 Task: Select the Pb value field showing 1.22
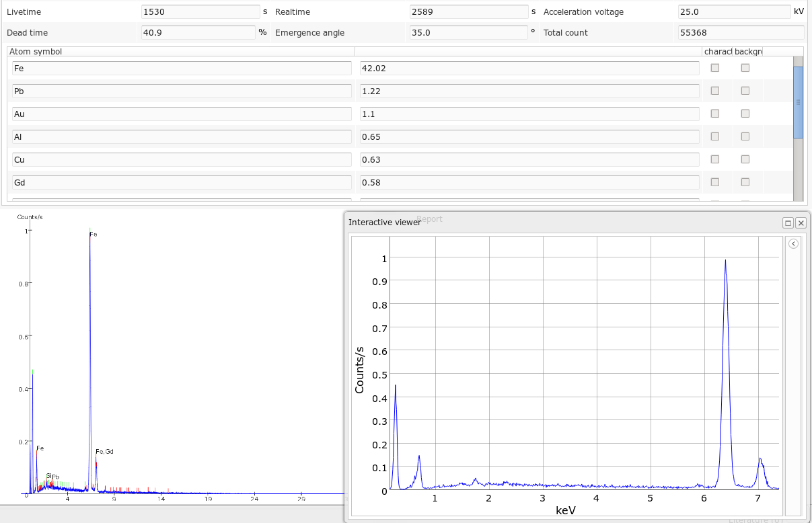pyautogui.click(x=529, y=91)
